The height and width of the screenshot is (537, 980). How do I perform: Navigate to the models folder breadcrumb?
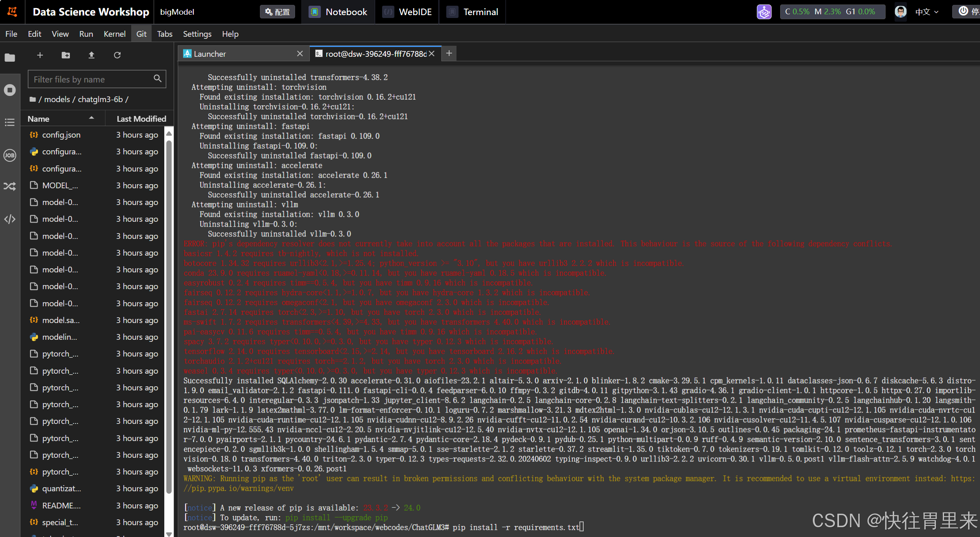point(57,99)
